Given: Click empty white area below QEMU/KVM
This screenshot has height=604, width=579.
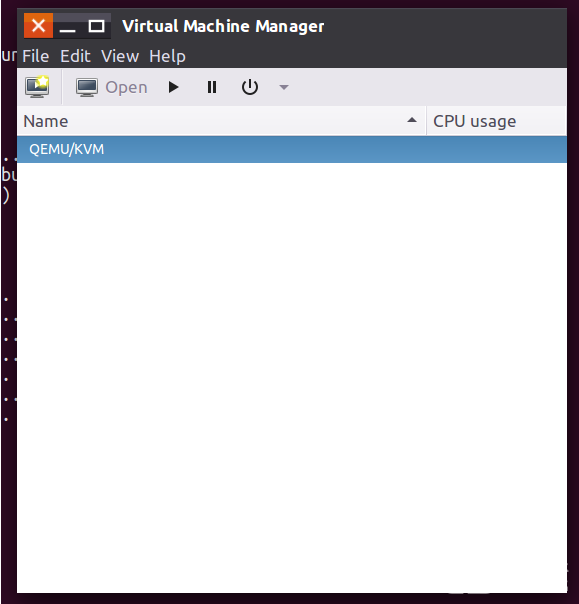Looking at the screenshot, I should [x=292, y=378].
